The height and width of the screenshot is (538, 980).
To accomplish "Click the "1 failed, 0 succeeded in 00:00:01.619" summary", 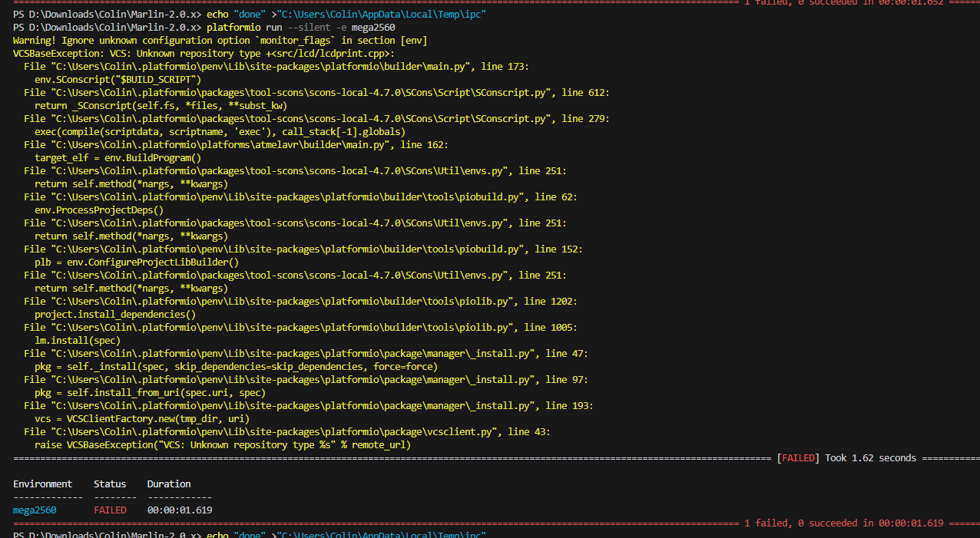I will pos(844,523).
